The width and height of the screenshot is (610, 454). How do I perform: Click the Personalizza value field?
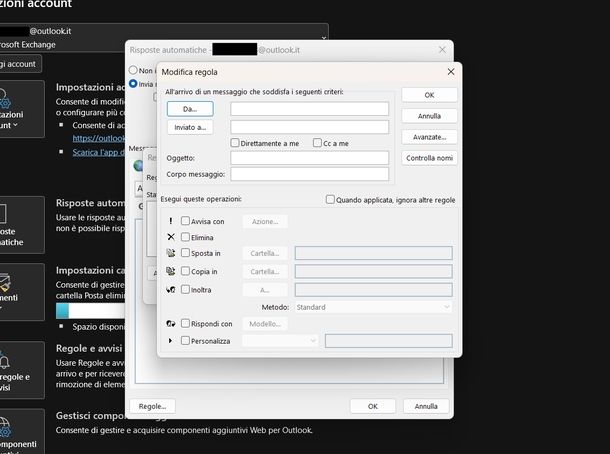coord(389,341)
